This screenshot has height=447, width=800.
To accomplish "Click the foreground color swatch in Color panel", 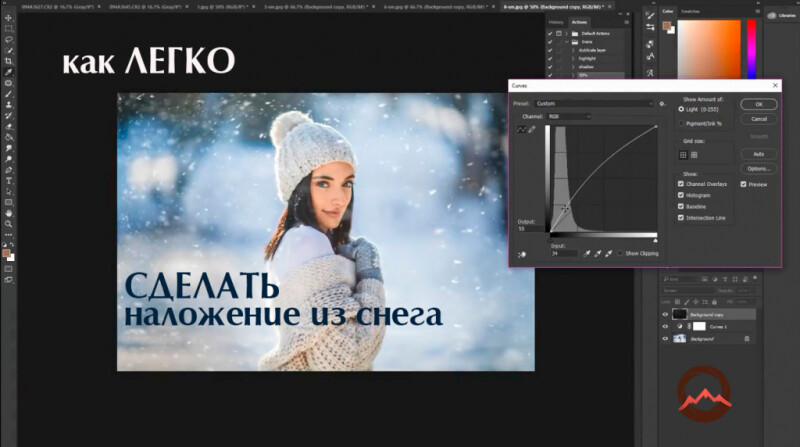I will tap(666, 26).
